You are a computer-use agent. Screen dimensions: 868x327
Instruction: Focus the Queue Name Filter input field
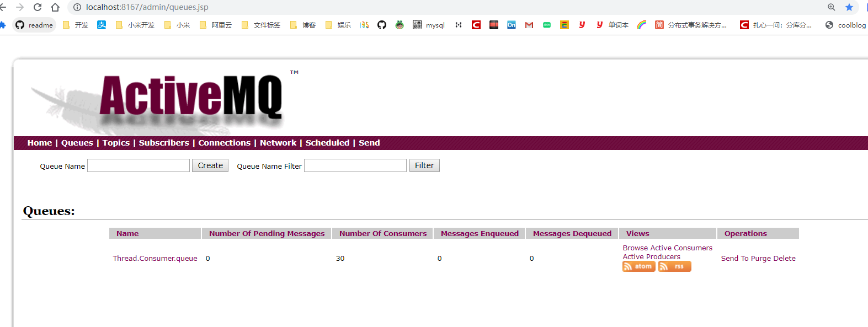[355, 165]
